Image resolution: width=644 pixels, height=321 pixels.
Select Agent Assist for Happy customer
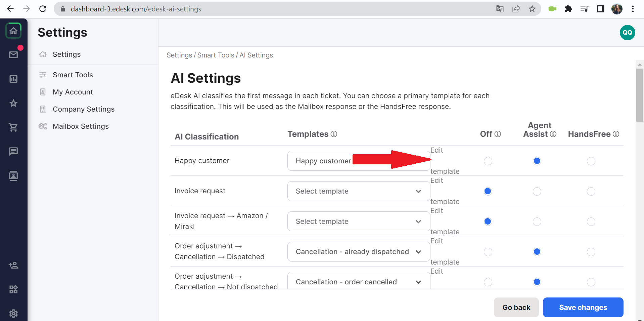537,161
